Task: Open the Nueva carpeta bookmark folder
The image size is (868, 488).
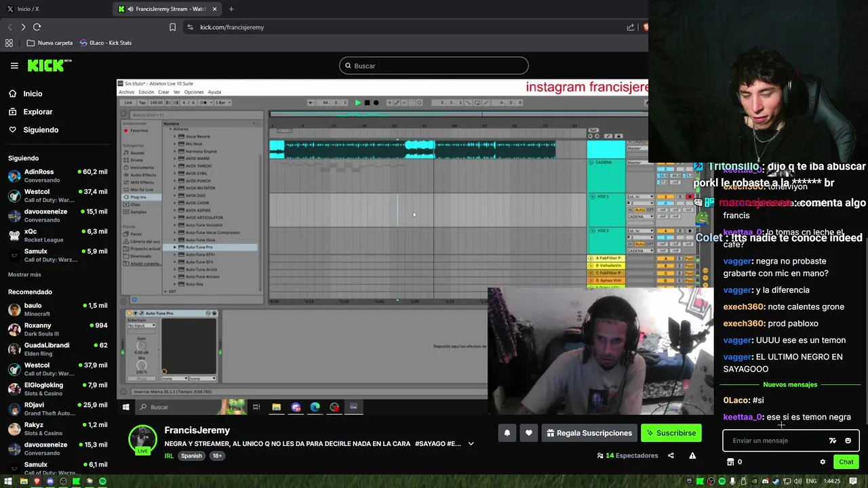Action: (50, 43)
